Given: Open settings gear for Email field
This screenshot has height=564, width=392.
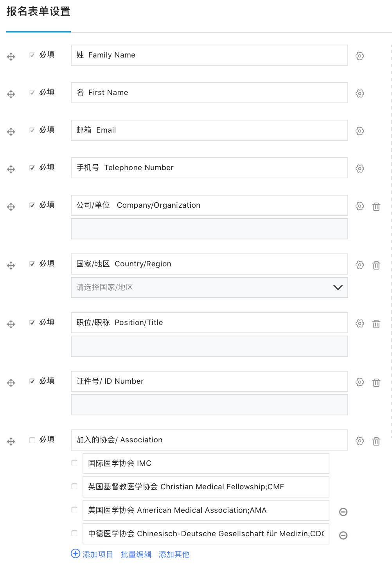Looking at the screenshot, I should 360,131.
